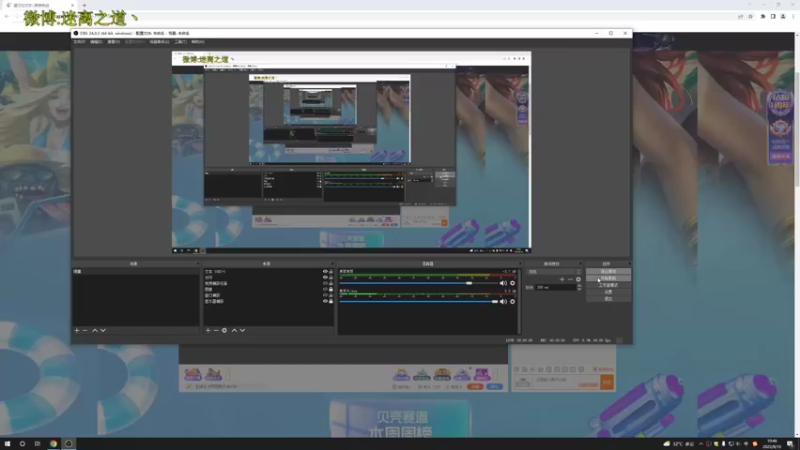Open a new Chrome tab with plus
Screen dimensions: 800x450
(85, 5)
